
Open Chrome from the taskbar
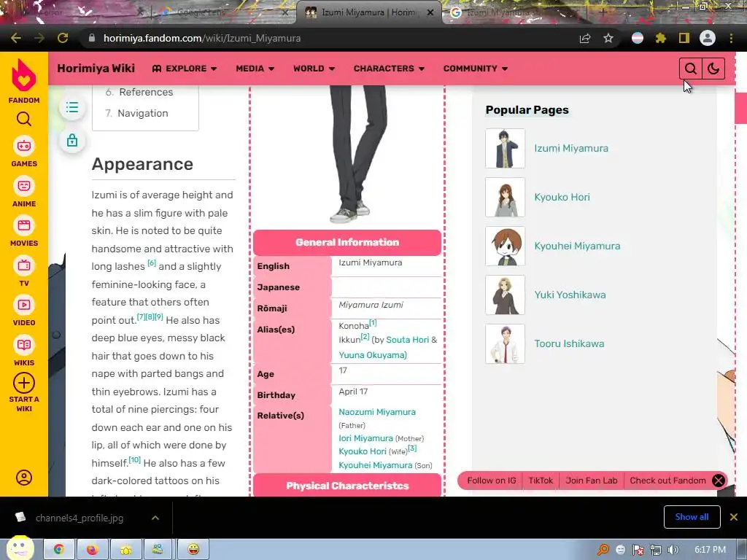click(x=59, y=550)
